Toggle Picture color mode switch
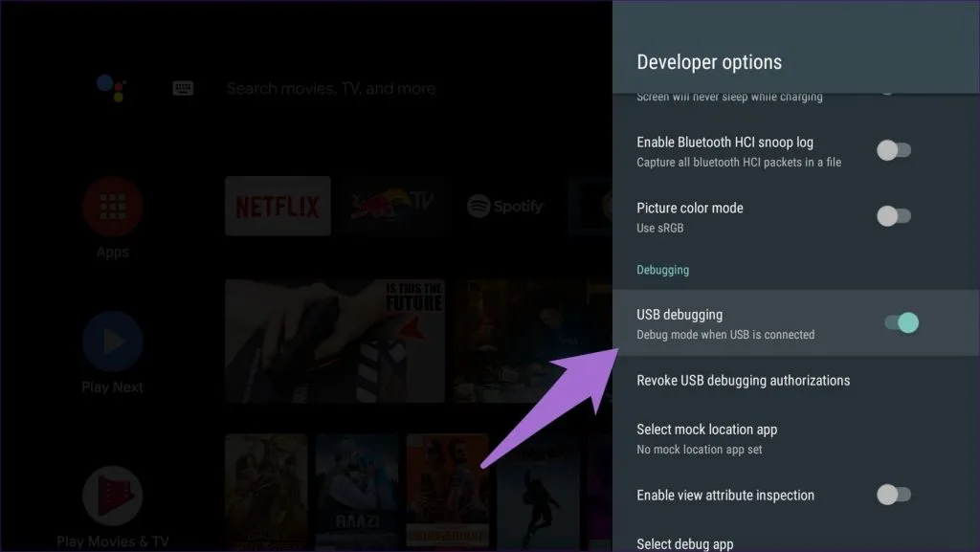The image size is (980, 552). 894,216
